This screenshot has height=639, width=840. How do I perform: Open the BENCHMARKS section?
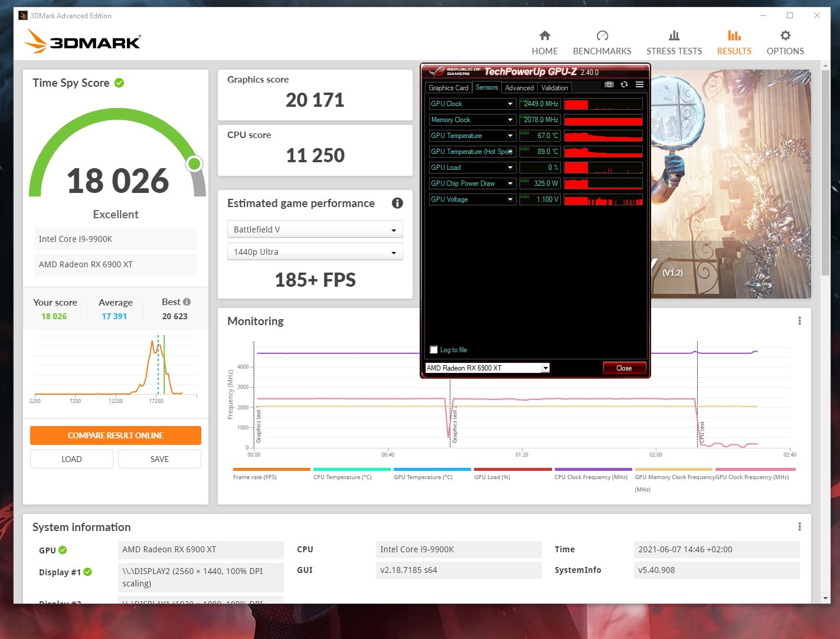tap(602, 42)
